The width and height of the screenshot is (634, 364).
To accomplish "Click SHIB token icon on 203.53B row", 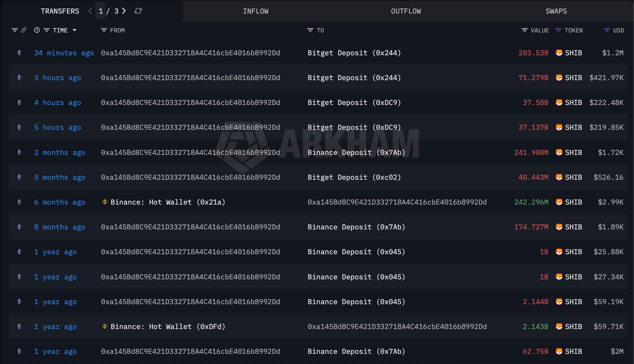I will point(559,53).
